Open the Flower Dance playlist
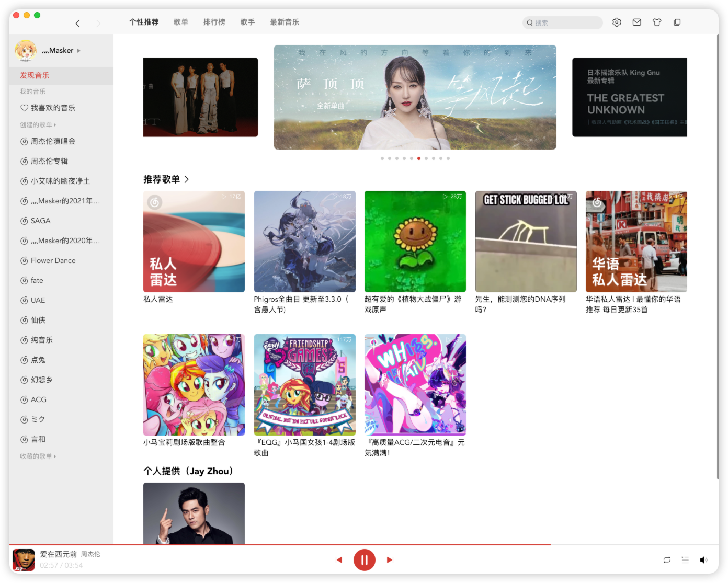This screenshot has height=583, width=728. point(61,260)
